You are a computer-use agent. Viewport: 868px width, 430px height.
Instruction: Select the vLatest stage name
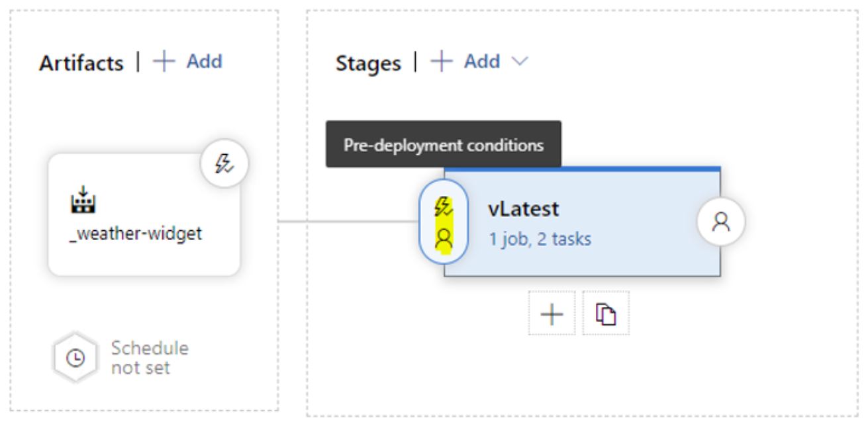pos(524,208)
